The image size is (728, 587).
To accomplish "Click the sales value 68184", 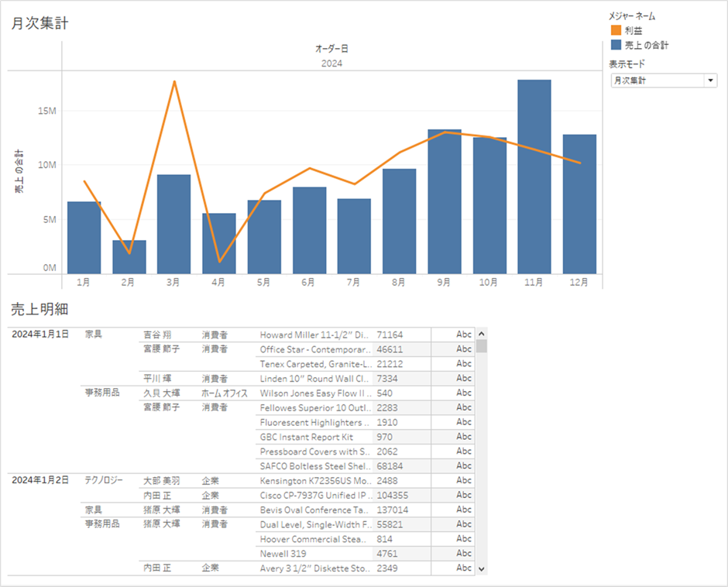I will [x=390, y=466].
